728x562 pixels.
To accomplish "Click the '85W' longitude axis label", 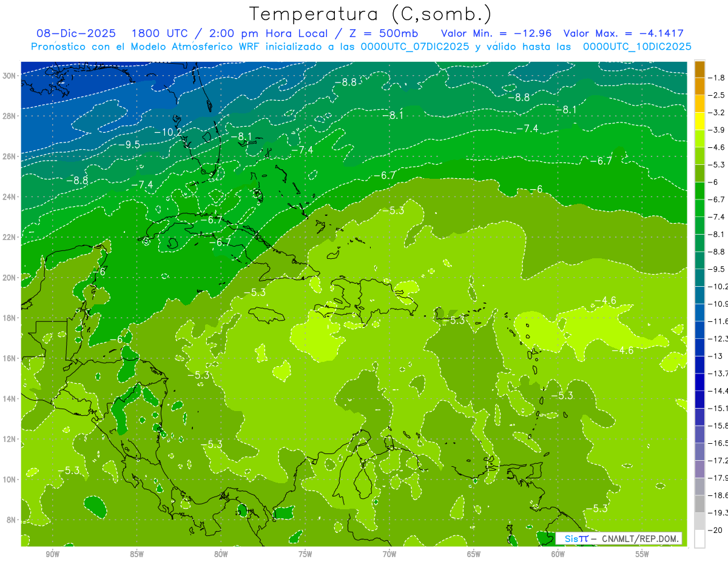I will [136, 554].
